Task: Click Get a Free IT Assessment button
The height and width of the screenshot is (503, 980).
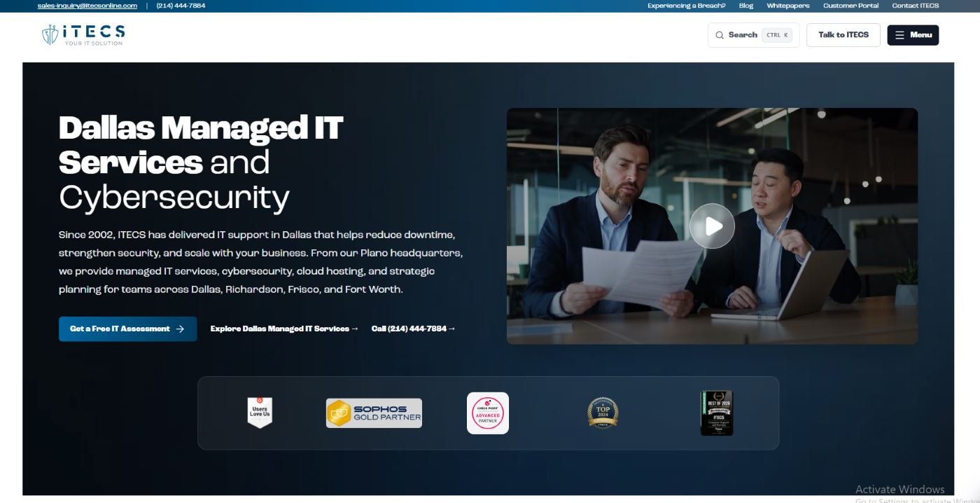Action: tap(127, 329)
